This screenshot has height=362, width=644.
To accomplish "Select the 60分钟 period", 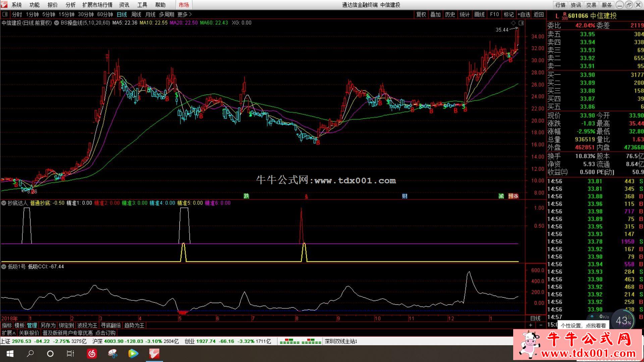I will tap(105, 14).
